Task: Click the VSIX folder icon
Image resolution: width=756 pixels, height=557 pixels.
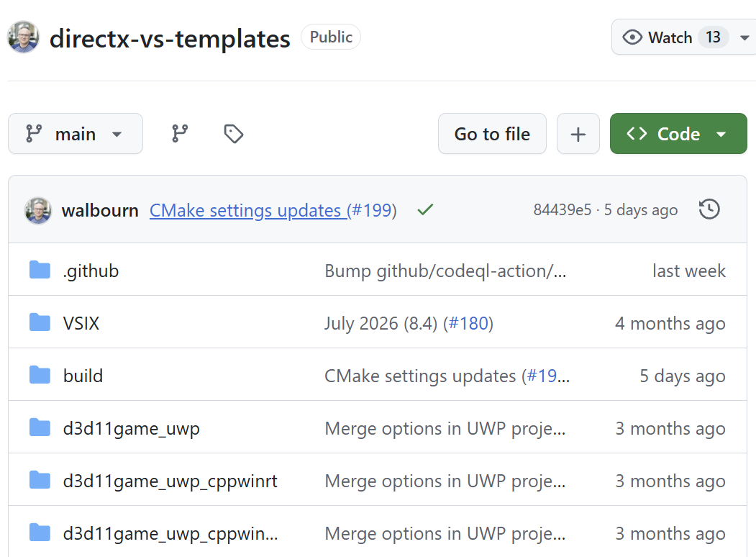Action: [40, 322]
